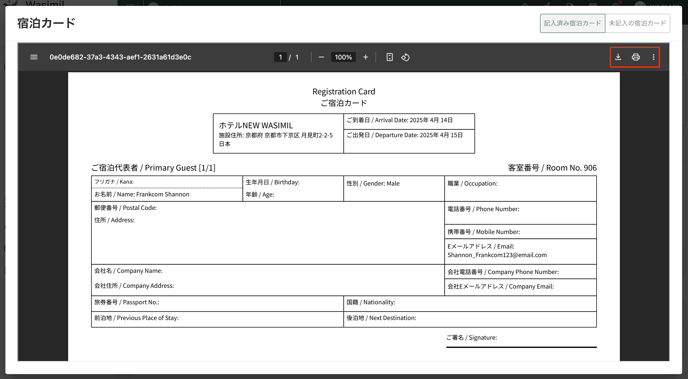Click the 宿泊カード dialog title

47,23
